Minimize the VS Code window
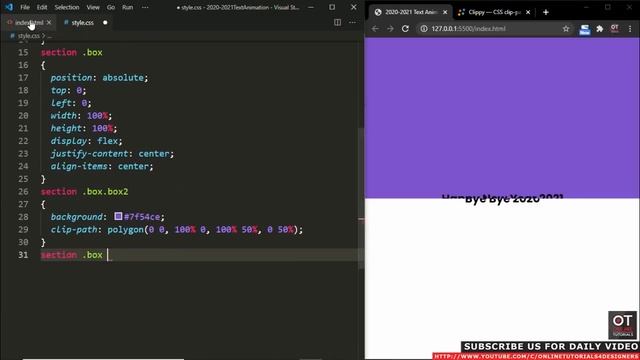This screenshot has height=360, width=640. (x=311, y=7)
